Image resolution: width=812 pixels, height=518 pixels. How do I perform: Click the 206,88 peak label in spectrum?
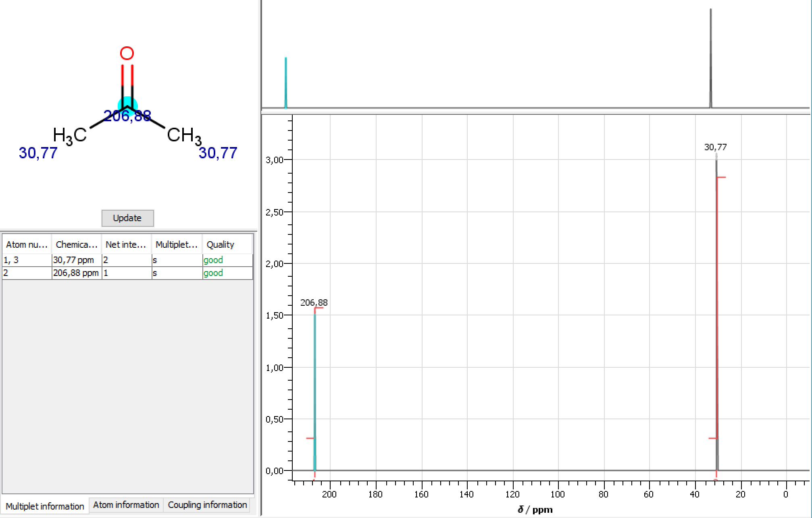(314, 303)
